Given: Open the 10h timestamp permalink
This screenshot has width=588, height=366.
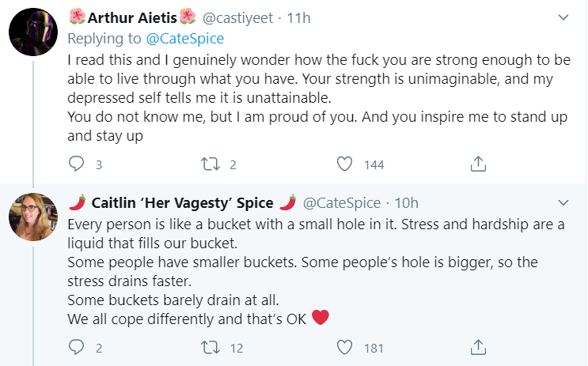Looking at the screenshot, I should click(406, 202).
